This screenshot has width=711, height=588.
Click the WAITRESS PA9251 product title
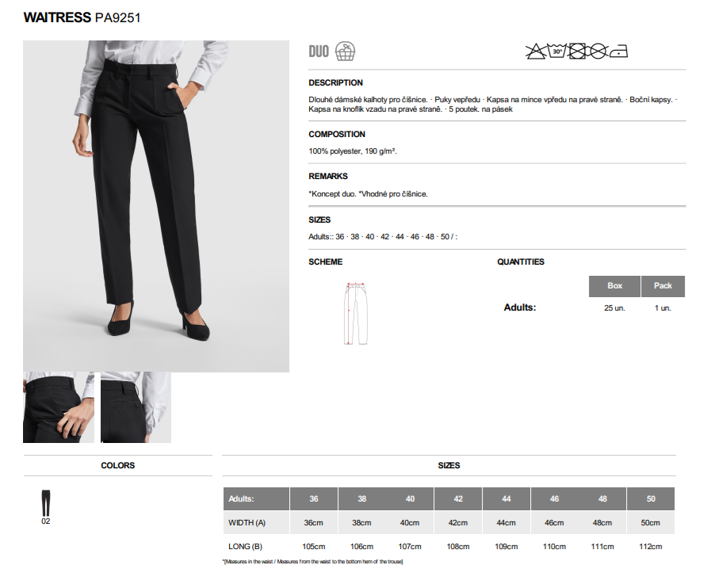[x=82, y=17]
